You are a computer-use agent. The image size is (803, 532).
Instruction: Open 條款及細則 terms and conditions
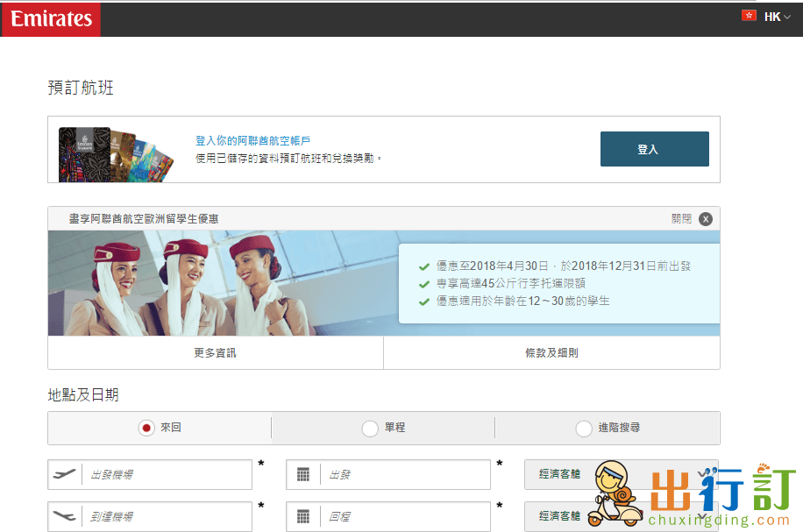(551, 353)
